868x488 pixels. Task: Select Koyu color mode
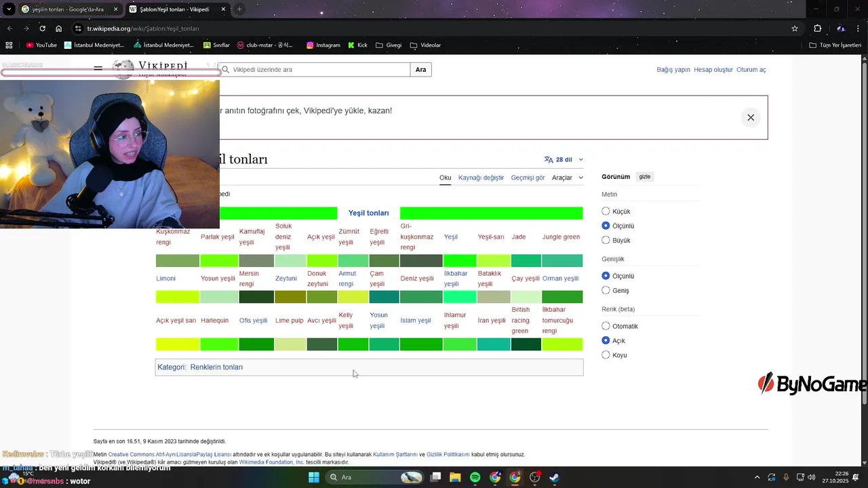[606, 354]
